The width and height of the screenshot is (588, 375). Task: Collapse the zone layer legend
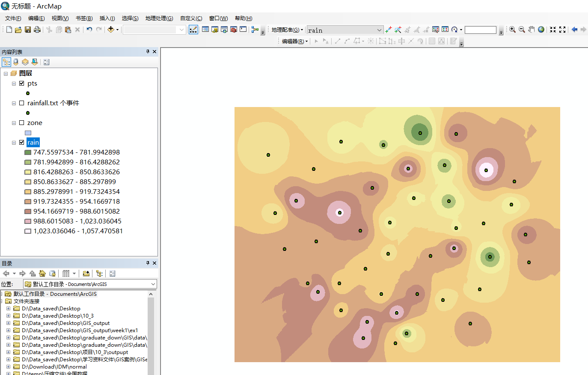(x=14, y=123)
